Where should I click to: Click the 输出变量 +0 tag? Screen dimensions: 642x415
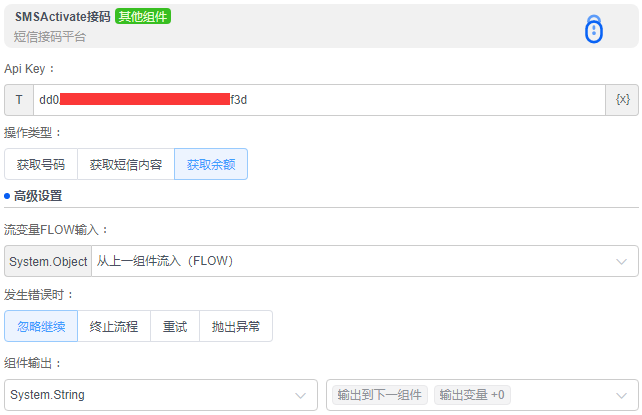tap(473, 395)
